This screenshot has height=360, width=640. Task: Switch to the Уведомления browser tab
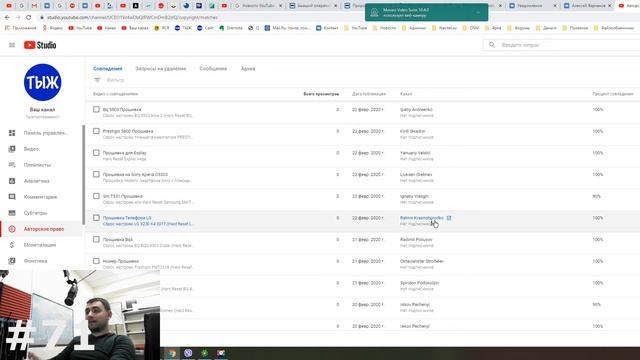pyautogui.click(x=533, y=6)
